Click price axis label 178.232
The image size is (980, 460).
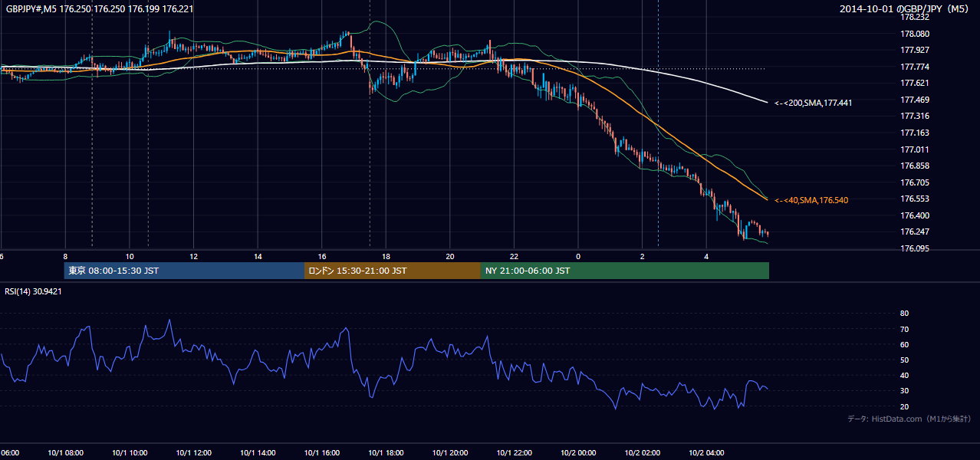(x=915, y=17)
